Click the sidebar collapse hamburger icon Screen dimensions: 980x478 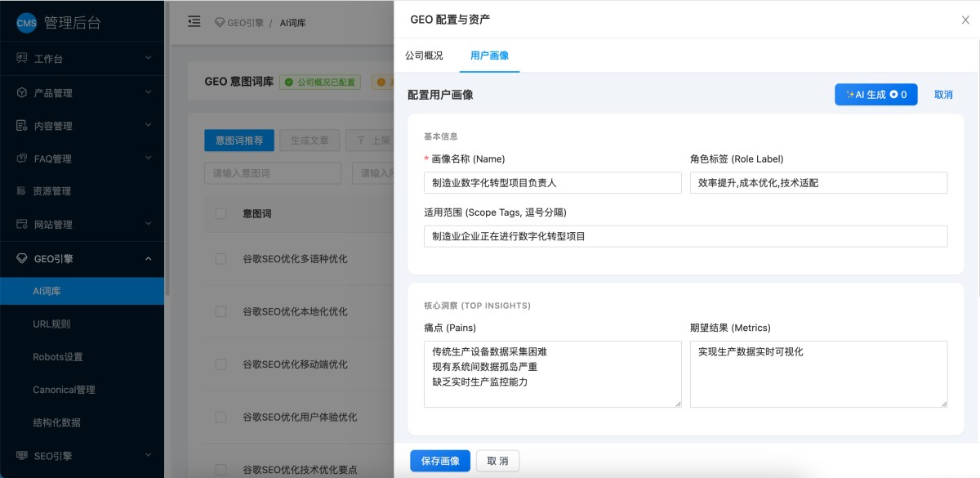tap(194, 22)
